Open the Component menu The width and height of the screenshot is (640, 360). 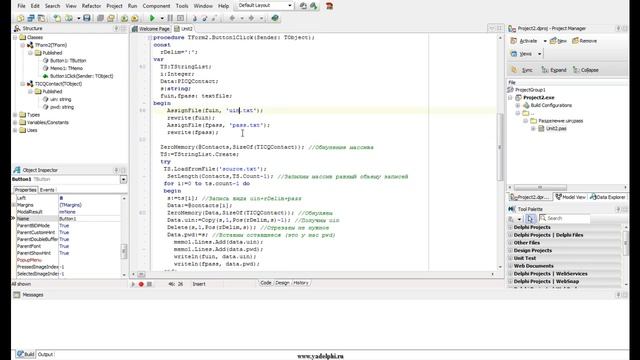coord(156,6)
